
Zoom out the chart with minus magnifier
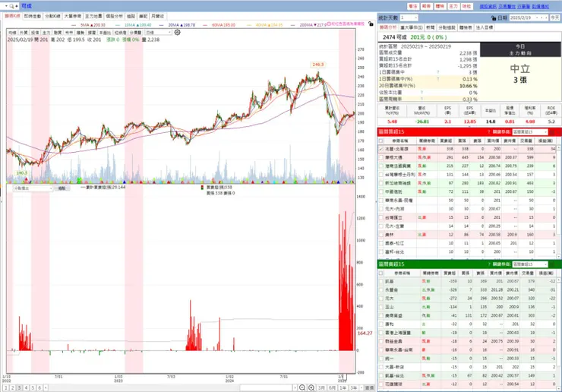(x=302, y=387)
